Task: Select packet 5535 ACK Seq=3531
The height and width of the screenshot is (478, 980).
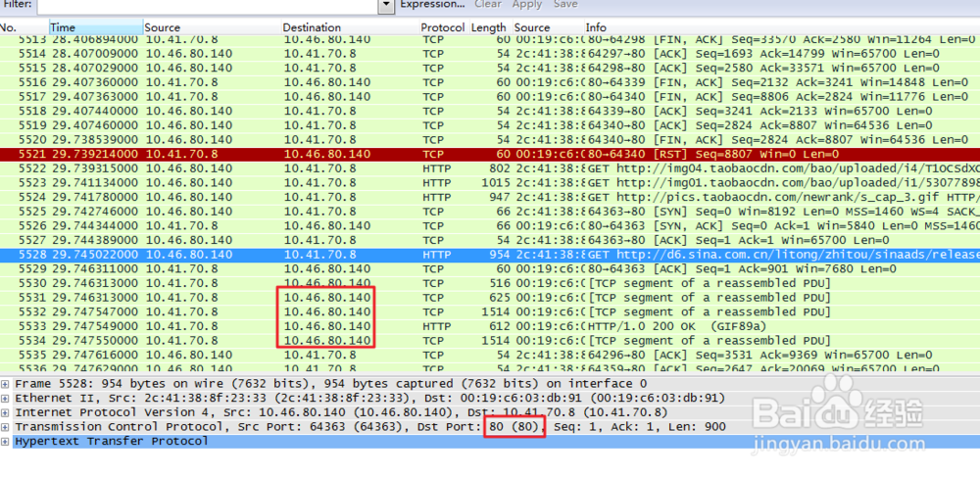Action: tap(490, 355)
